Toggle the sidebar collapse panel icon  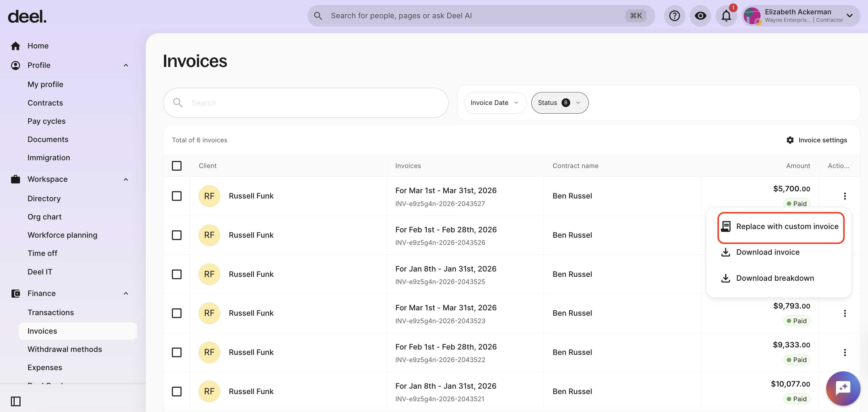click(16, 401)
